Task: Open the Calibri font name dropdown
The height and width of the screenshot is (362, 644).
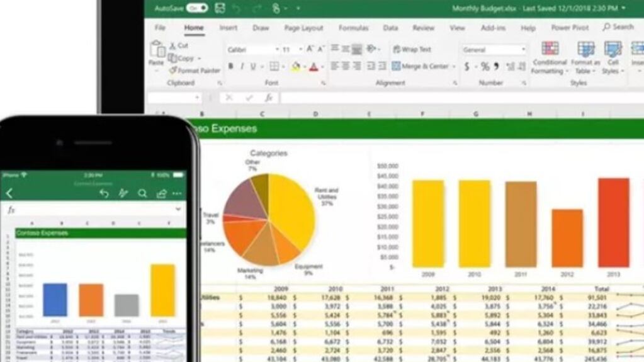Action: coord(252,49)
